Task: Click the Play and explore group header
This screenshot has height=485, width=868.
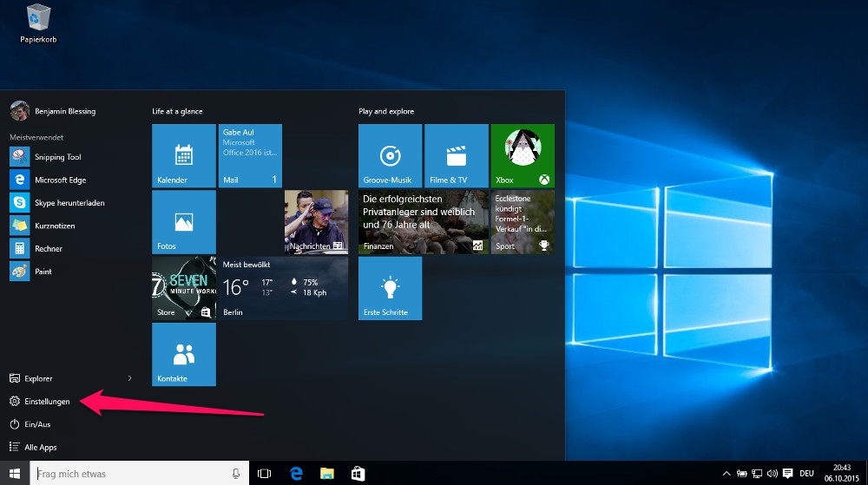Action: click(x=386, y=111)
